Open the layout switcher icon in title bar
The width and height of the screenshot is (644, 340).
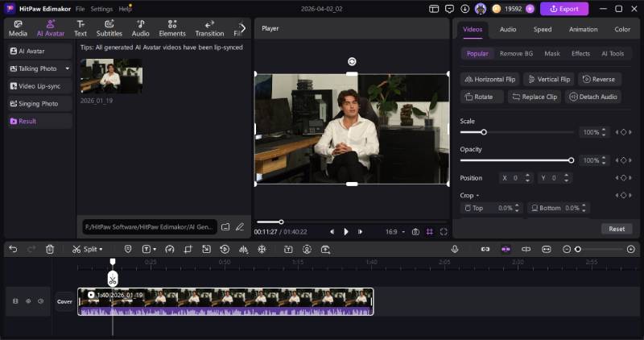[434, 9]
